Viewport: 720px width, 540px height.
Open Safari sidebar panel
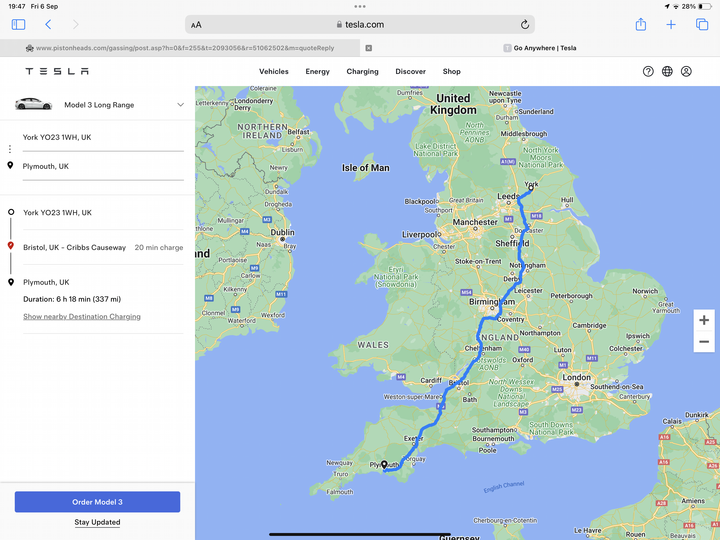coord(18,24)
